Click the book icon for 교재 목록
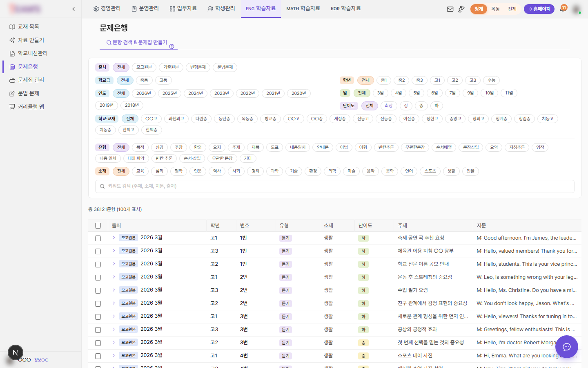 pyautogui.click(x=12, y=27)
